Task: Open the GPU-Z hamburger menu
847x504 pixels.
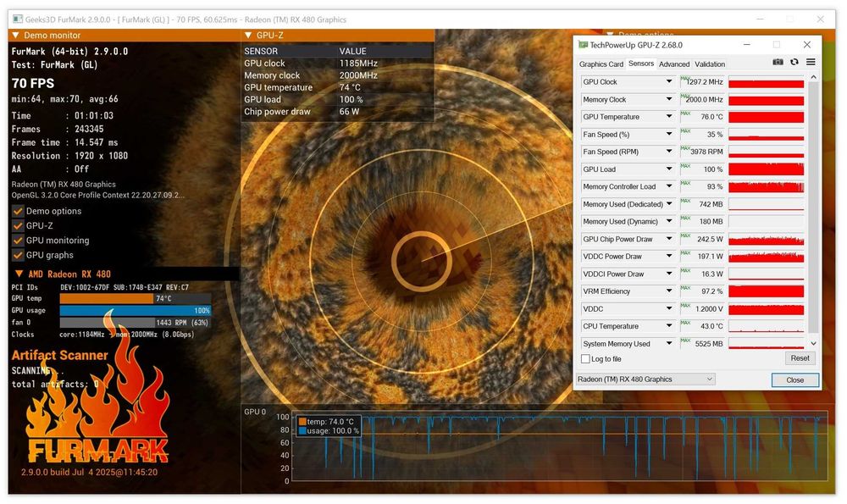Action: point(811,62)
